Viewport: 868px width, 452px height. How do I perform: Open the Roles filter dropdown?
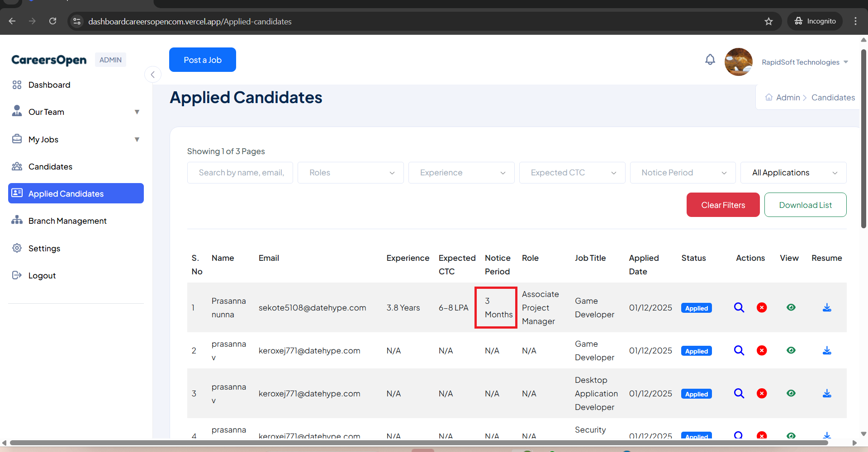[x=351, y=173]
